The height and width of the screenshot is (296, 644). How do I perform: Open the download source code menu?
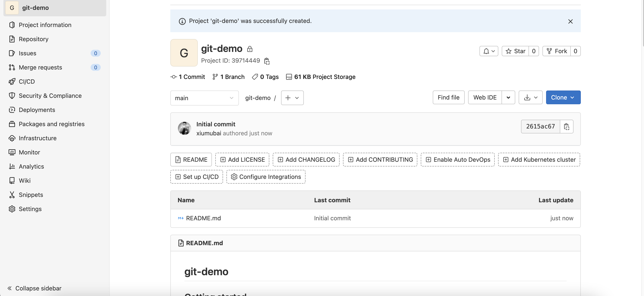coord(530,98)
